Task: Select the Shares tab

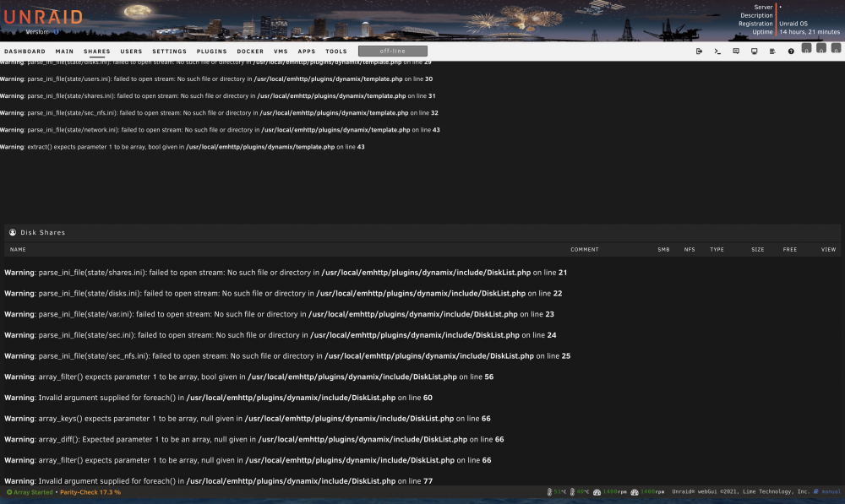Action: (x=96, y=51)
